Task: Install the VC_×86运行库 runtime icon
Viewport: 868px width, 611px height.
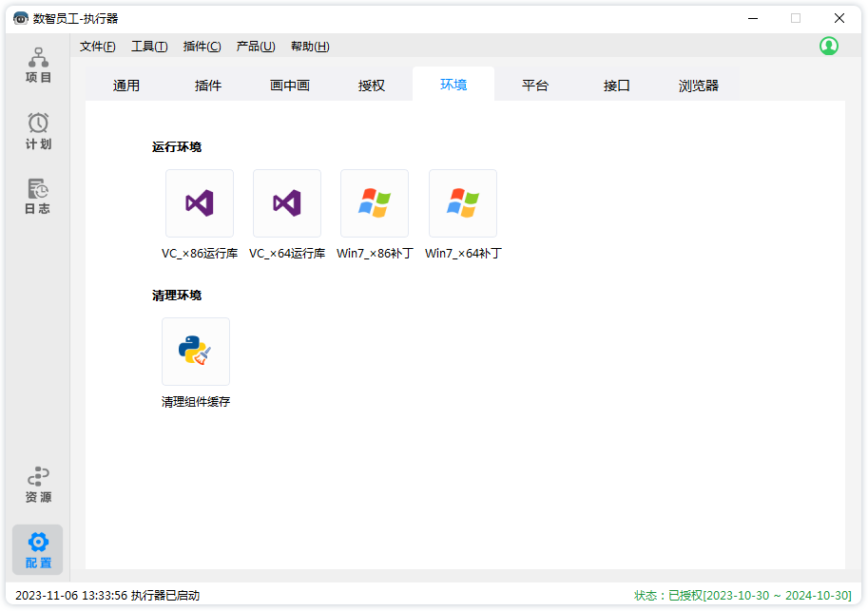Action: [200, 203]
